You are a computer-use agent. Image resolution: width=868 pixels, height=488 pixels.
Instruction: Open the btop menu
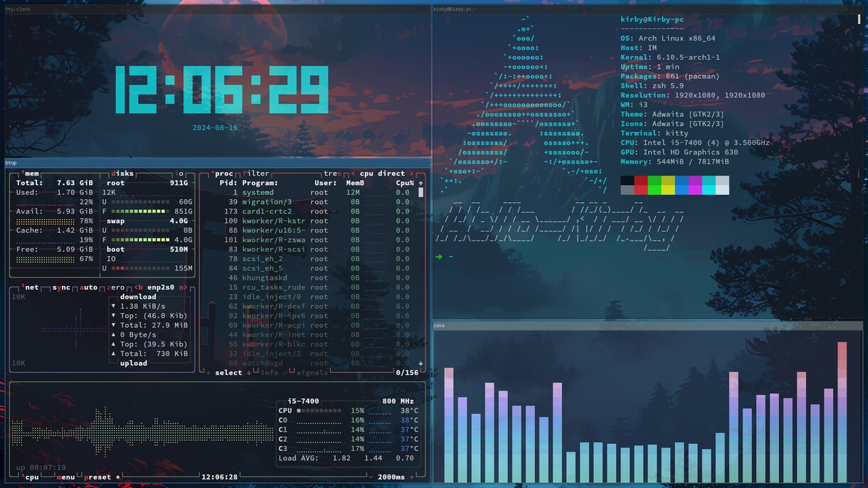pos(66,477)
